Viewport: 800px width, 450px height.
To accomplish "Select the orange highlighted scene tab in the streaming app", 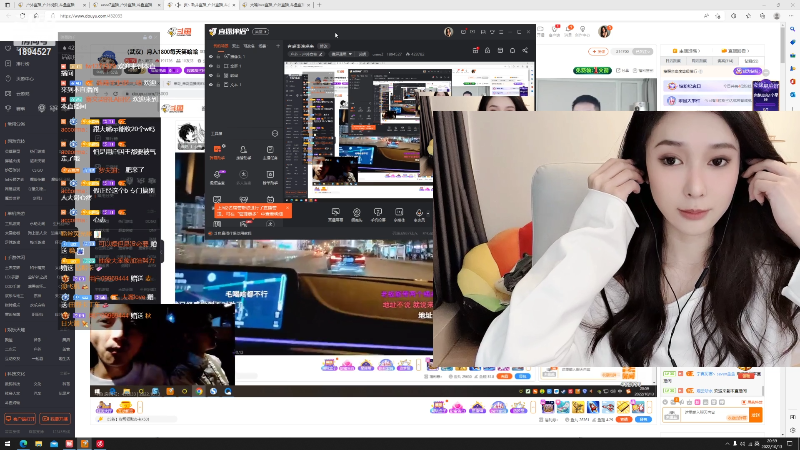I will pyautogui.click(x=220, y=46).
